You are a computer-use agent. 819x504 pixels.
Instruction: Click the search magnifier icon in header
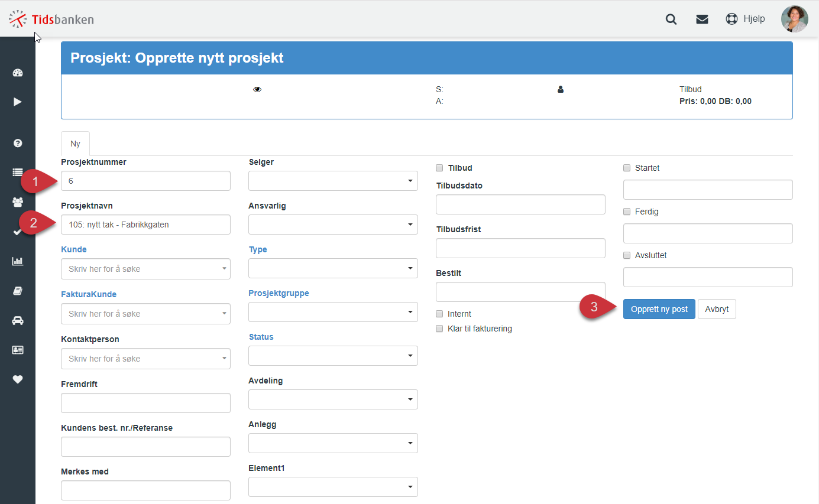pyautogui.click(x=671, y=19)
